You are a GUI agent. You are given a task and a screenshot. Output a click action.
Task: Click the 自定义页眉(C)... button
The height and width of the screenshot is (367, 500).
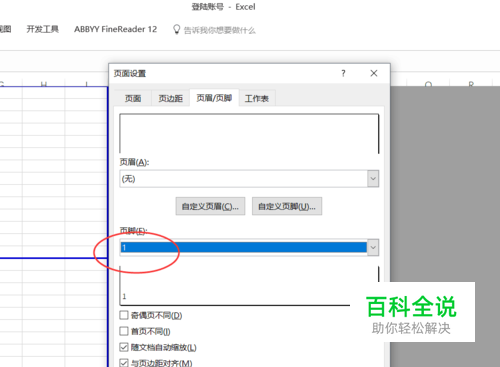[210, 206]
